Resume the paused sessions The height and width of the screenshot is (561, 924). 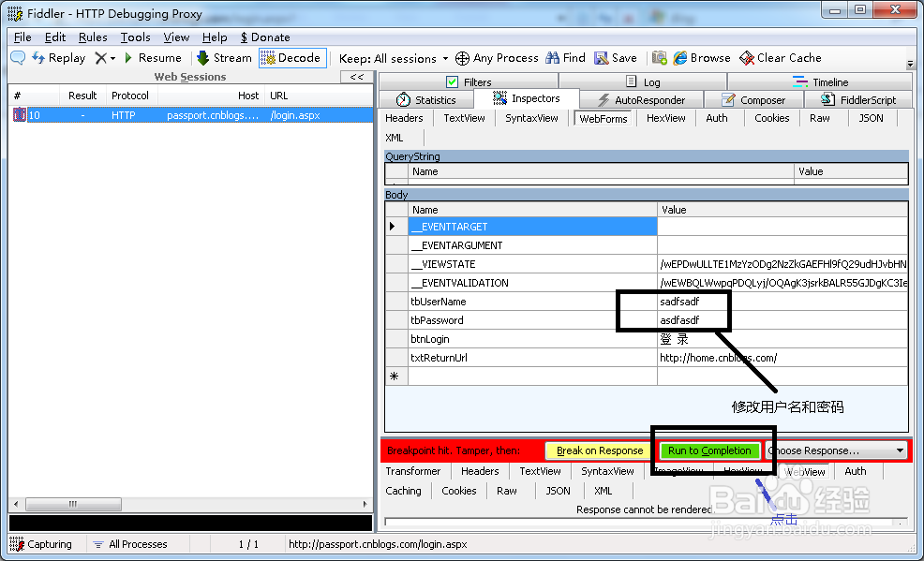click(153, 58)
